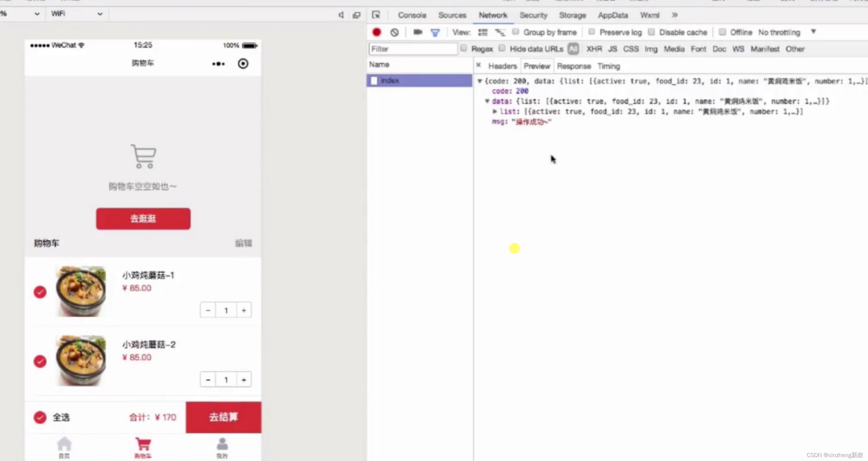Deselect the 小鸡炖蘑菇-1 item checkmark

tap(40, 292)
